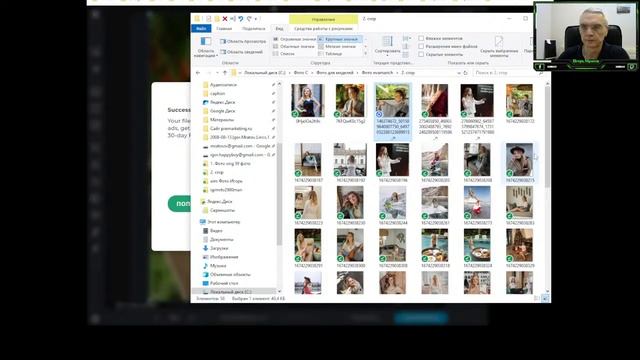The width and height of the screenshot is (640, 360).
Task: Click the Up one level arrow
Action: 225,73
